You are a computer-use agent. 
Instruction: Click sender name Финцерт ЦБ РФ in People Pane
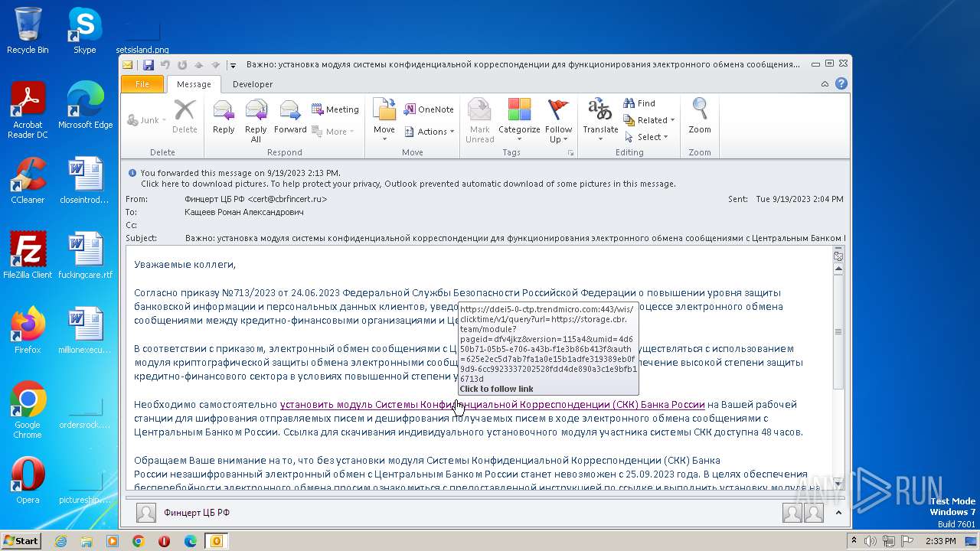coord(197,513)
